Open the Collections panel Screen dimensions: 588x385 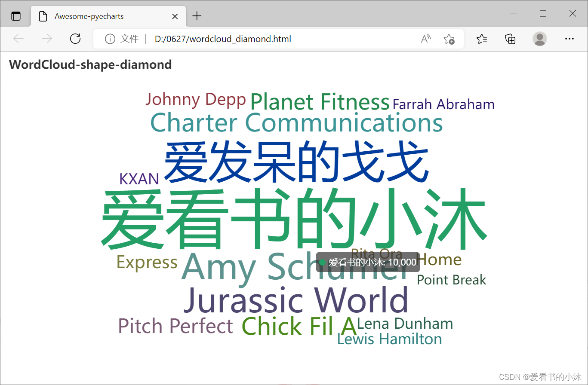click(x=510, y=39)
